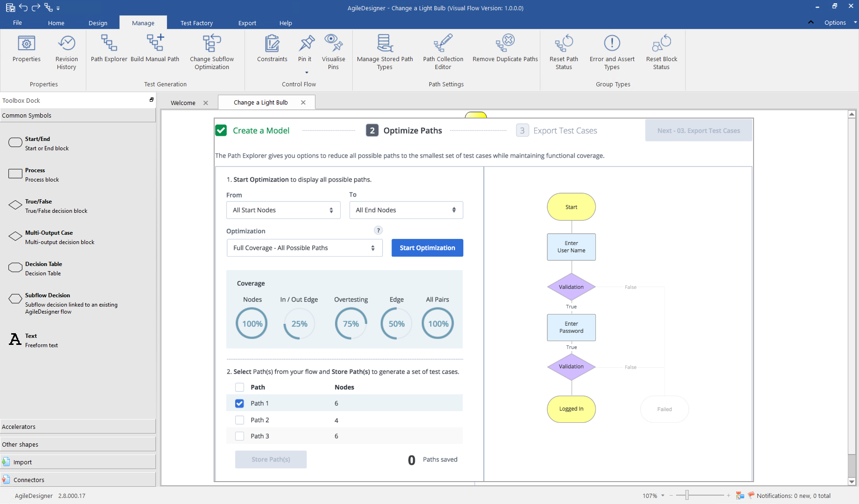Image resolution: width=859 pixels, height=504 pixels.
Task: Open Full Coverage optimization dropdown
Action: [304, 248]
